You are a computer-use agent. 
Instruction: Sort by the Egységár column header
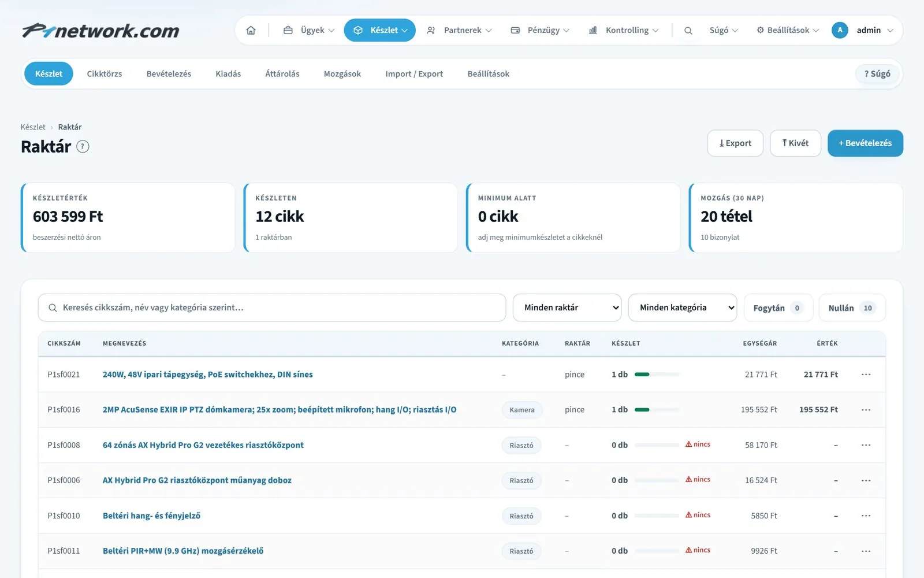[x=760, y=343]
